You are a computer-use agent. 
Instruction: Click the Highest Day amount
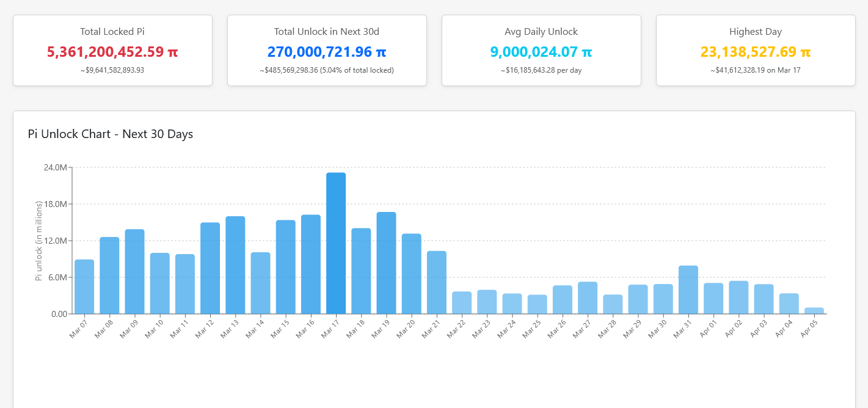(x=756, y=52)
